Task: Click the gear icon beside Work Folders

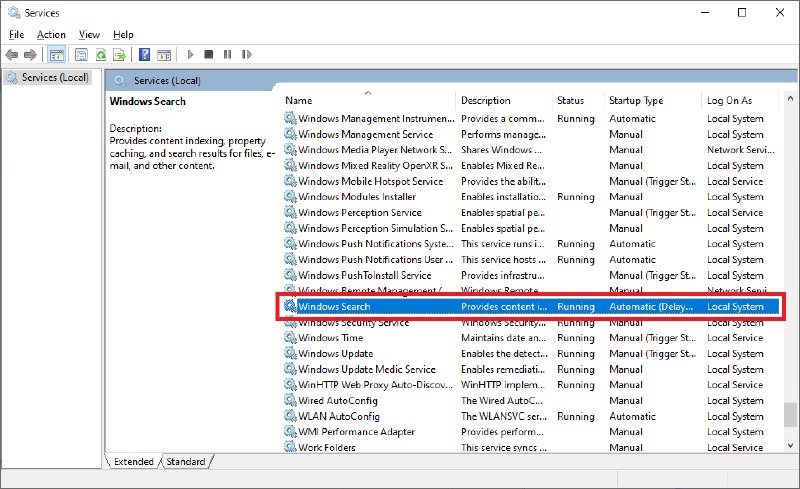Action: 290,447
